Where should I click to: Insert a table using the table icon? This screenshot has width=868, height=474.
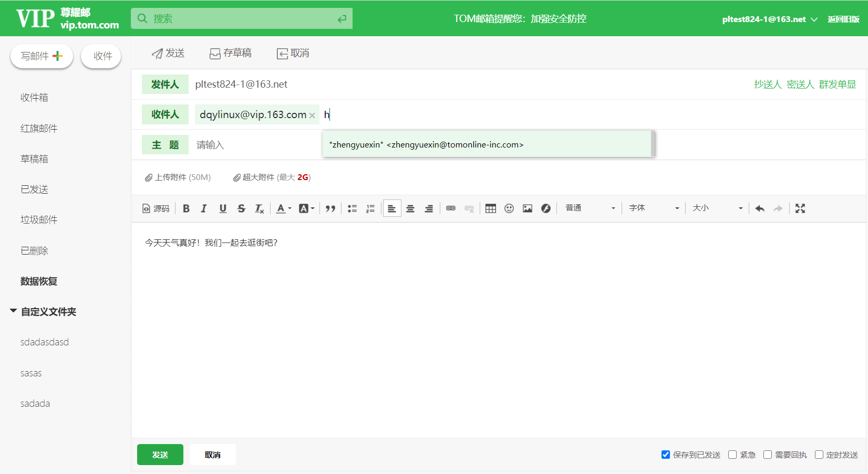tap(490, 208)
